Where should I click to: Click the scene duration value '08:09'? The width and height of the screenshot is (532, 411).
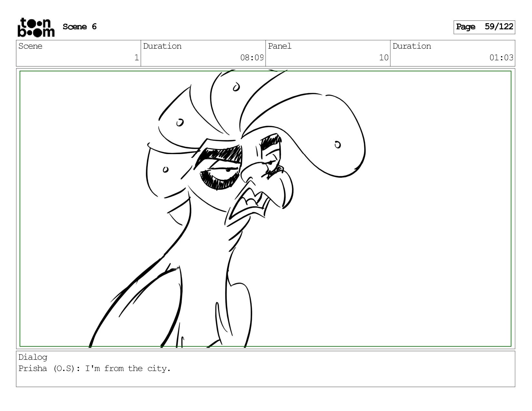coord(252,58)
